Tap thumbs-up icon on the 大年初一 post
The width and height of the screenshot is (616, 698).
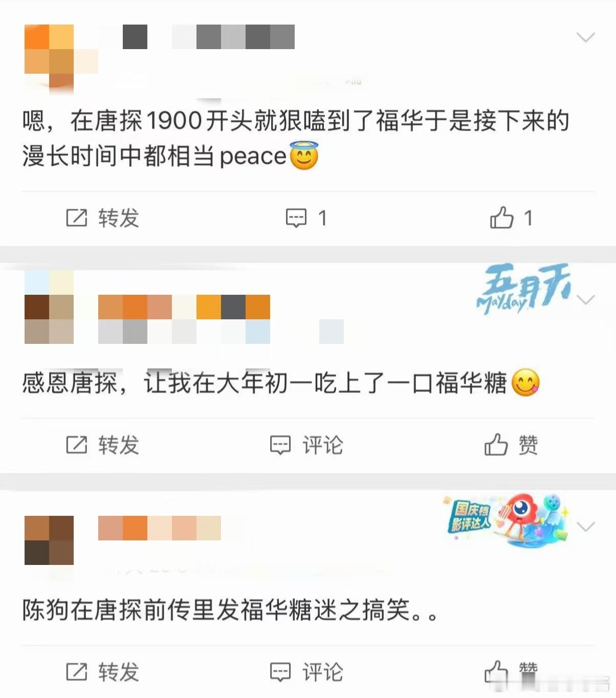coord(496,444)
